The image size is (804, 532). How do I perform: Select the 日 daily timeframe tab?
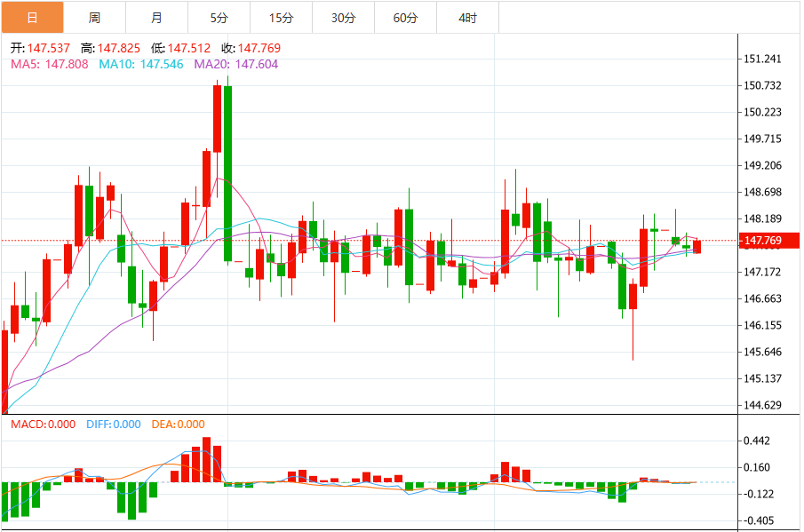click(x=32, y=18)
